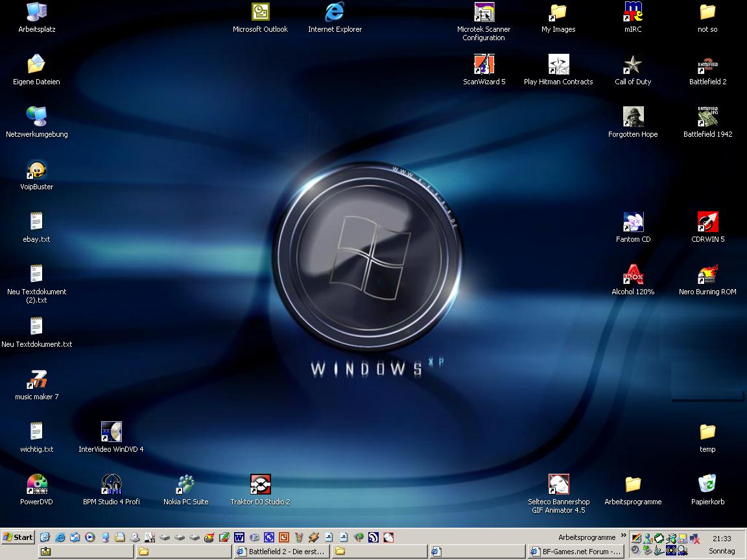Select the ebay.txt file
The image size is (747, 560).
(37, 227)
